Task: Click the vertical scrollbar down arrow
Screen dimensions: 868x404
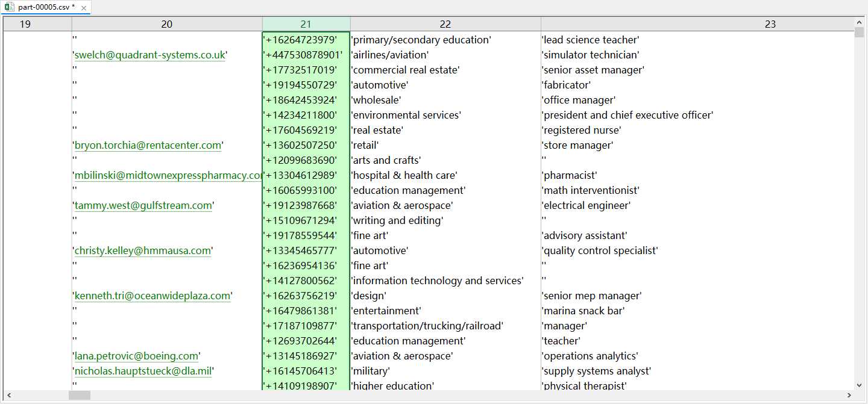Action: click(859, 385)
